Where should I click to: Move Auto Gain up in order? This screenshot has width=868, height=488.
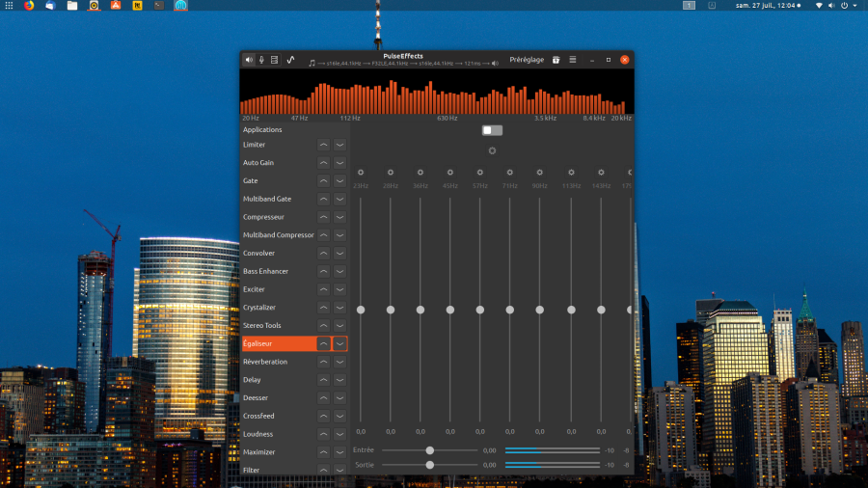(323, 163)
